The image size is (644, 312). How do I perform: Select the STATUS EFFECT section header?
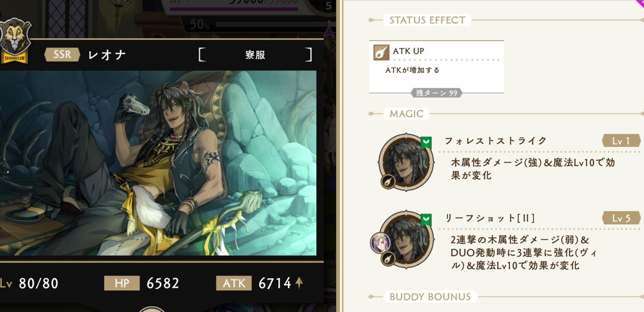pyautogui.click(x=427, y=20)
